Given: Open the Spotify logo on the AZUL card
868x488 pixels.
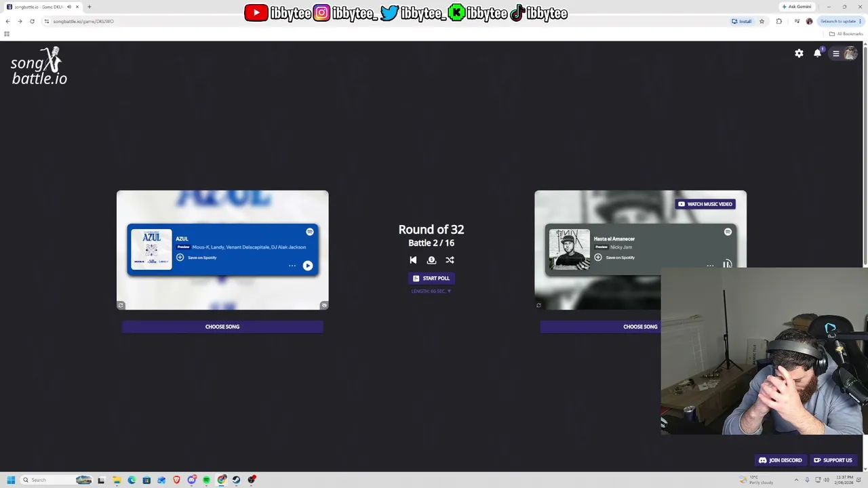Looking at the screenshot, I should [x=310, y=232].
